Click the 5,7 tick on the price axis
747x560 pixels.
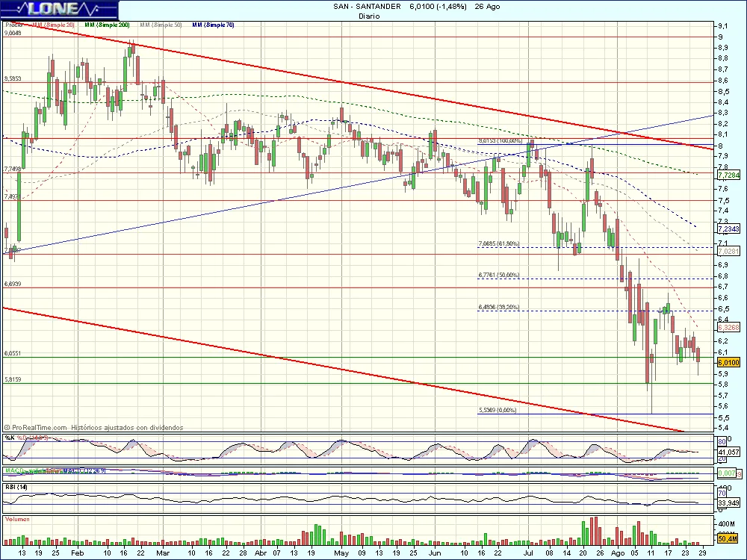point(722,395)
